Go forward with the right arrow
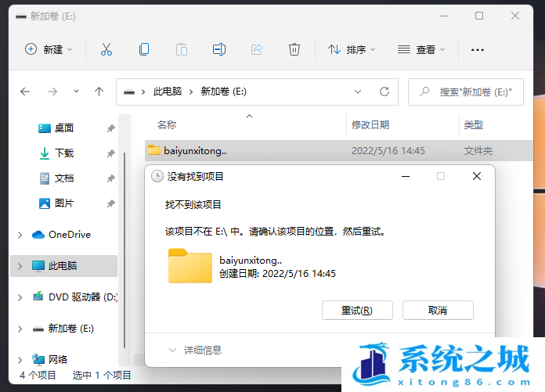Image resolution: width=545 pixels, height=392 pixels. 52,92
